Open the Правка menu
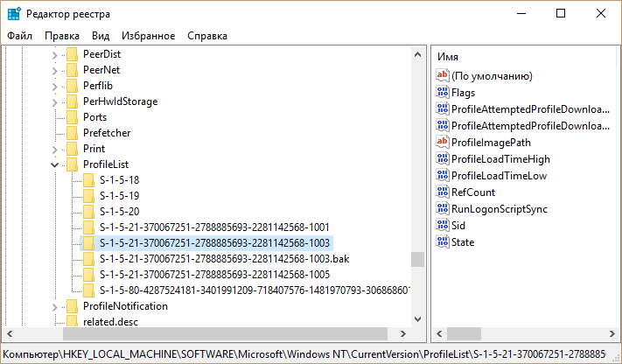622x364 pixels. pos(62,36)
